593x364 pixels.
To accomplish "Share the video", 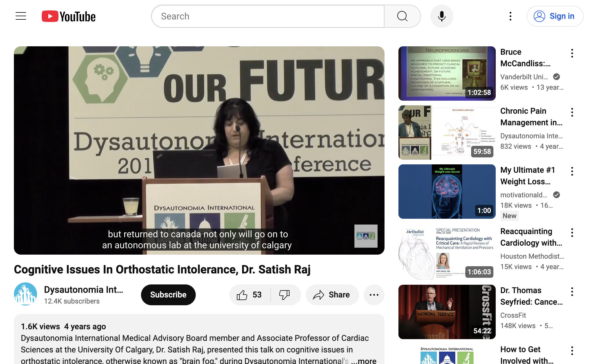I will [x=332, y=295].
